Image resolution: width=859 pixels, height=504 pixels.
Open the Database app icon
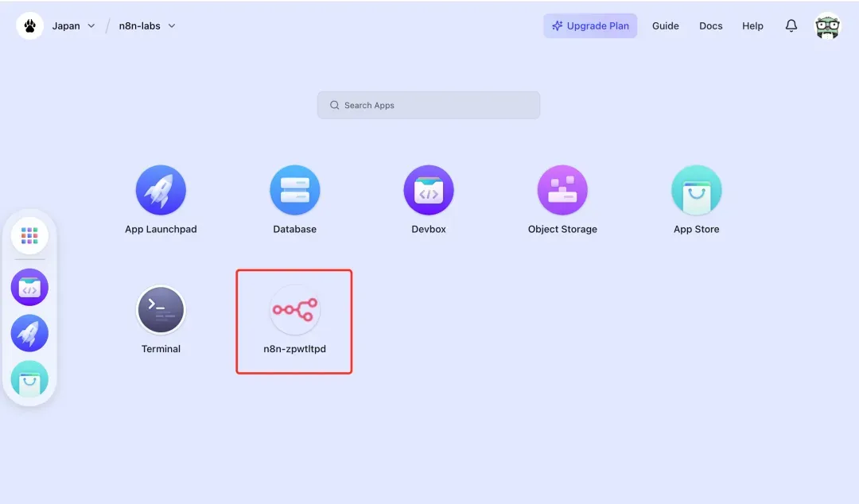coord(295,191)
